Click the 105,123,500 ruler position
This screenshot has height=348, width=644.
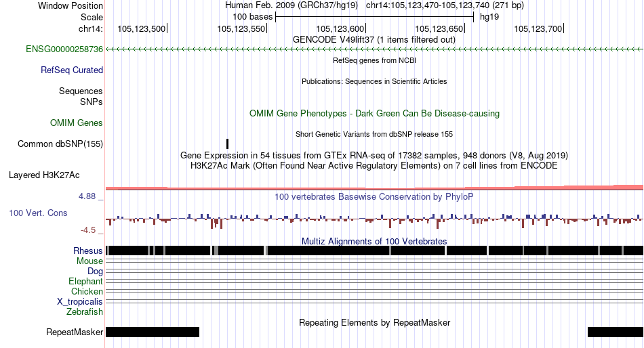click(142, 28)
